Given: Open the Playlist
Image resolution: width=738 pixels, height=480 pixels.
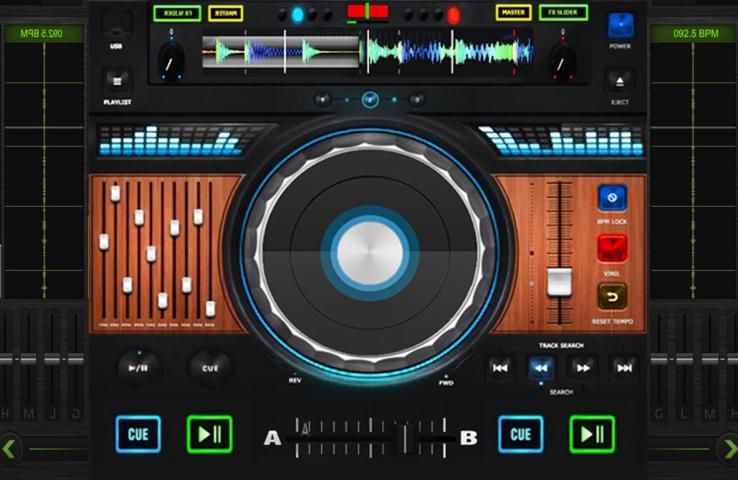Looking at the screenshot, I should tap(117, 82).
